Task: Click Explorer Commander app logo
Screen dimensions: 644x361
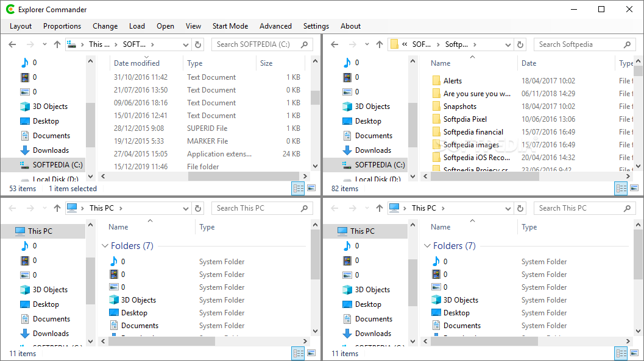Action: coord(10,9)
